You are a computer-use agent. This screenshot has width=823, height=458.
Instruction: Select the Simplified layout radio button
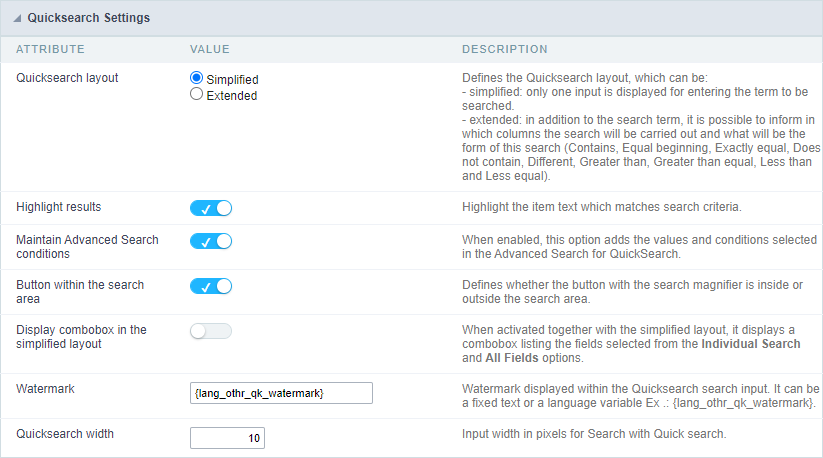(x=196, y=78)
